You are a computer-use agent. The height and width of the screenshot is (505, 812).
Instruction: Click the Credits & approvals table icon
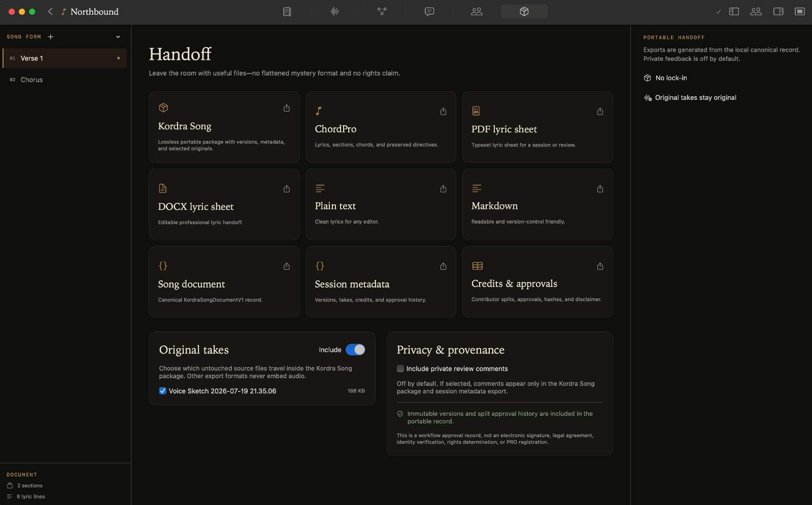click(x=478, y=266)
